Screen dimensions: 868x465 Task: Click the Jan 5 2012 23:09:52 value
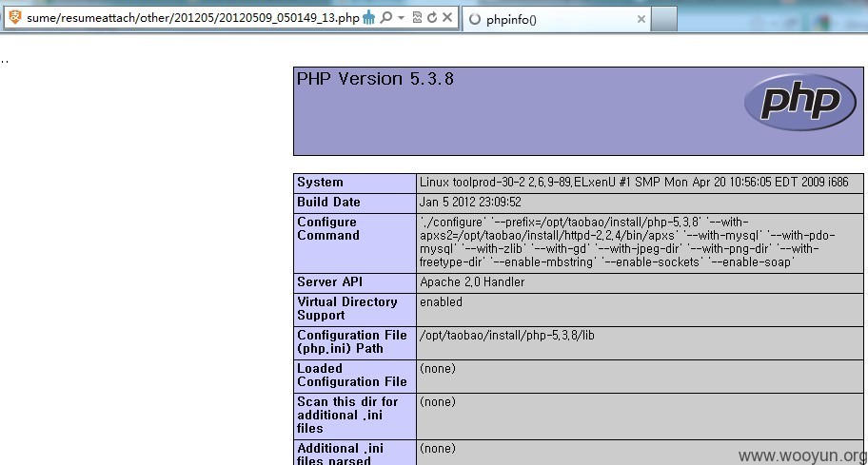(470, 203)
